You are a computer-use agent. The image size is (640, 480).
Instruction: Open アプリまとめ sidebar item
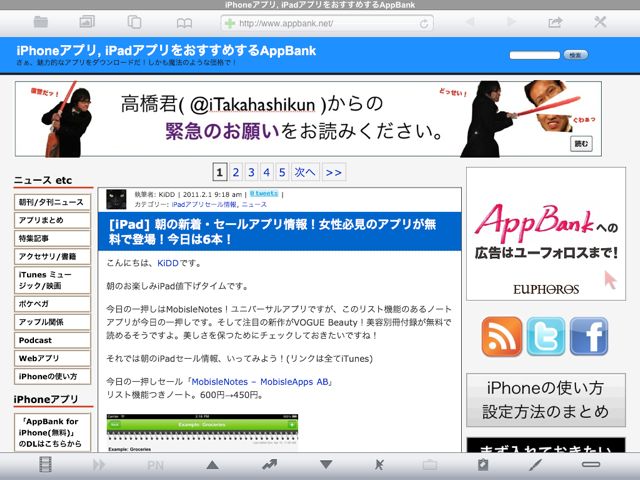(52, 220)
